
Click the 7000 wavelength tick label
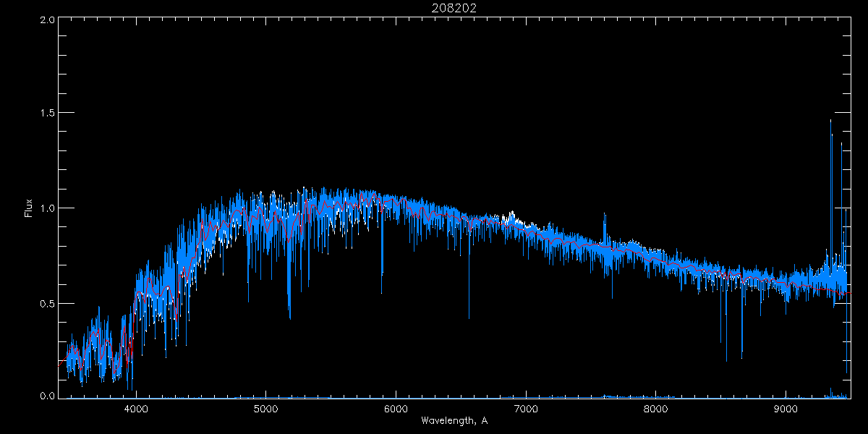tap(526, 407)
